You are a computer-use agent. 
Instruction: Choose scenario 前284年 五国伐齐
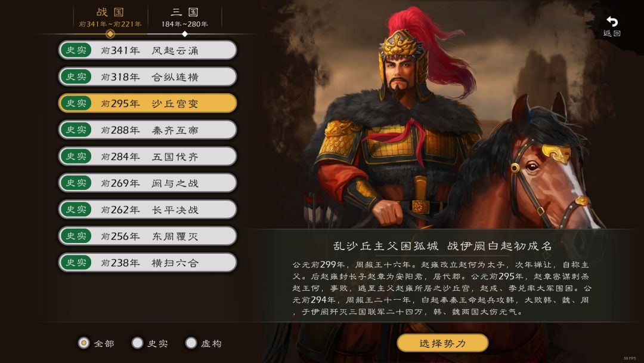coord(147,156)
